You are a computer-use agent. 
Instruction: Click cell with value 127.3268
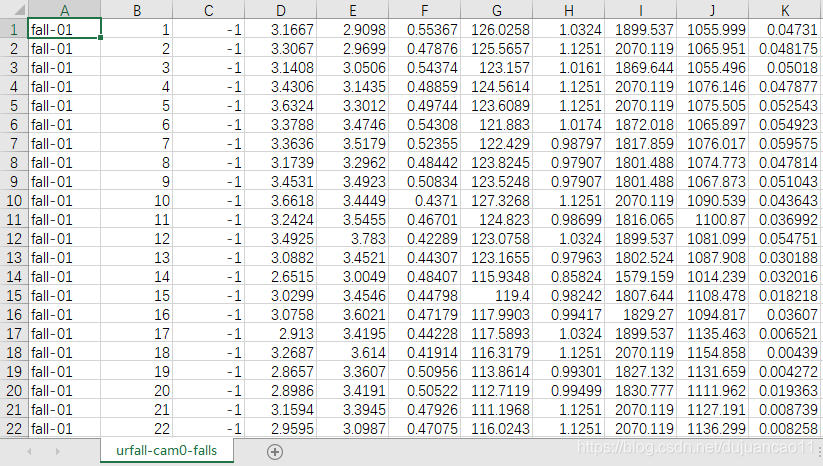[497, 200]
